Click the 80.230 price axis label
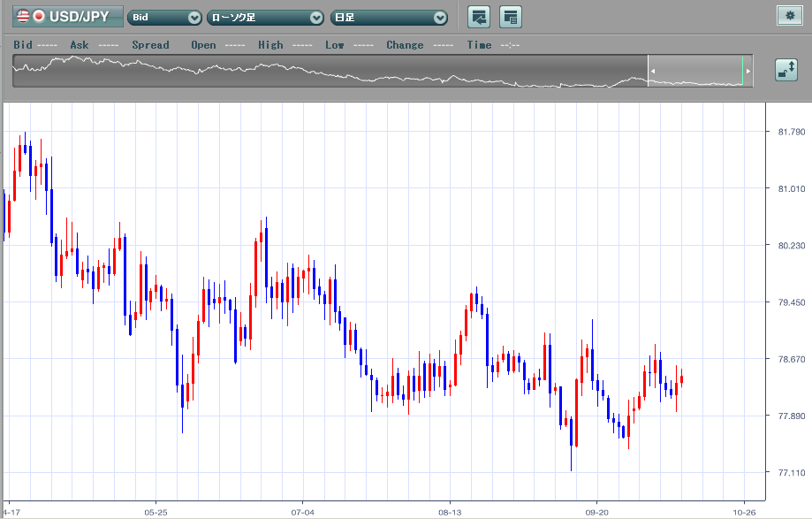Viewport: 812px width, 519px height. point(792,246)
